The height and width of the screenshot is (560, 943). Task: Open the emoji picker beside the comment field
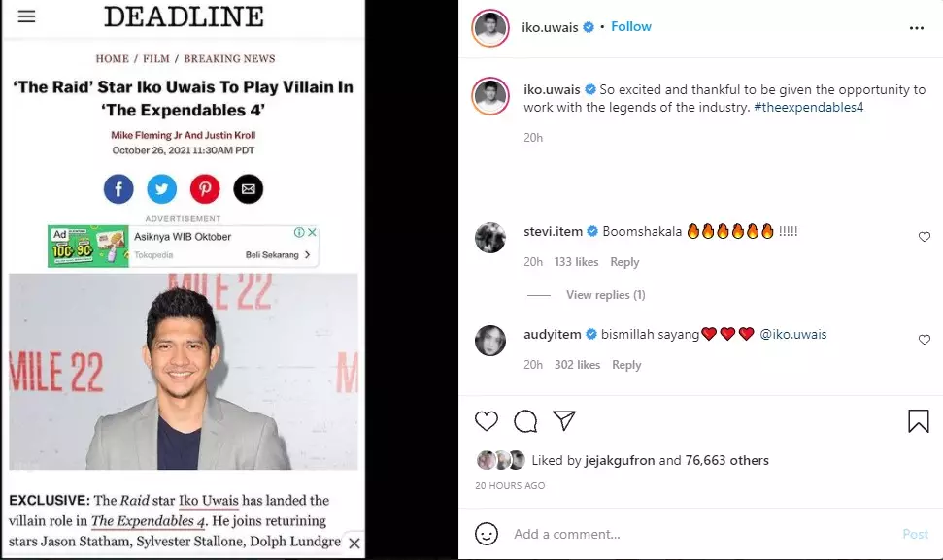click(x=486, y=533)
